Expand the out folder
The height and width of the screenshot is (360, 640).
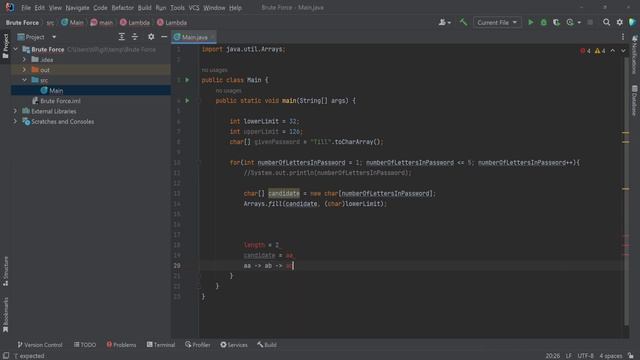[x=24, y=70]
